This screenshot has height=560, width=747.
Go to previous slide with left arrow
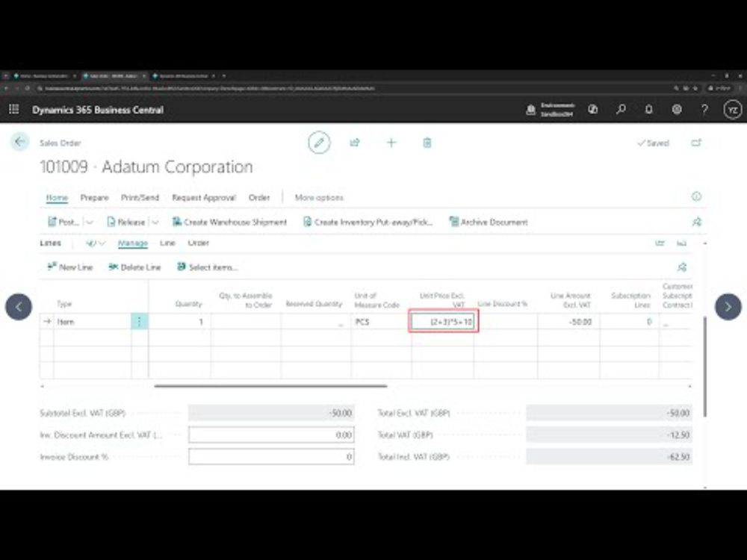(x=19, y=307)
